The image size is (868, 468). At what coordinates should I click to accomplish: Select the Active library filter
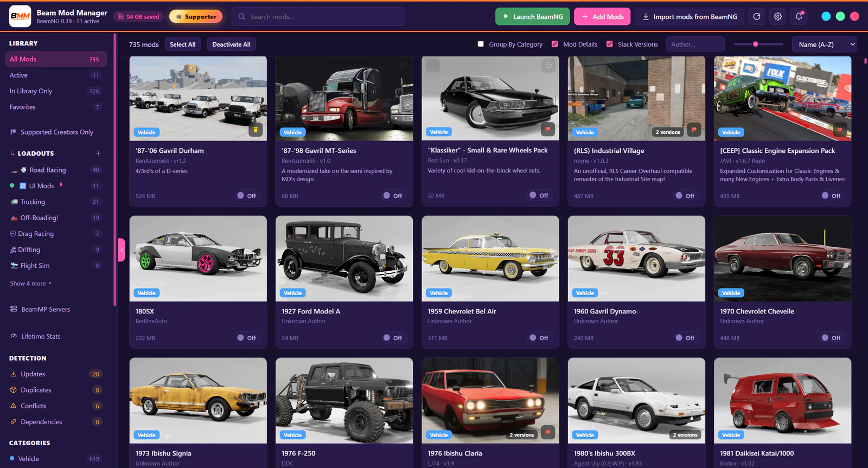(x=56, y=75)
